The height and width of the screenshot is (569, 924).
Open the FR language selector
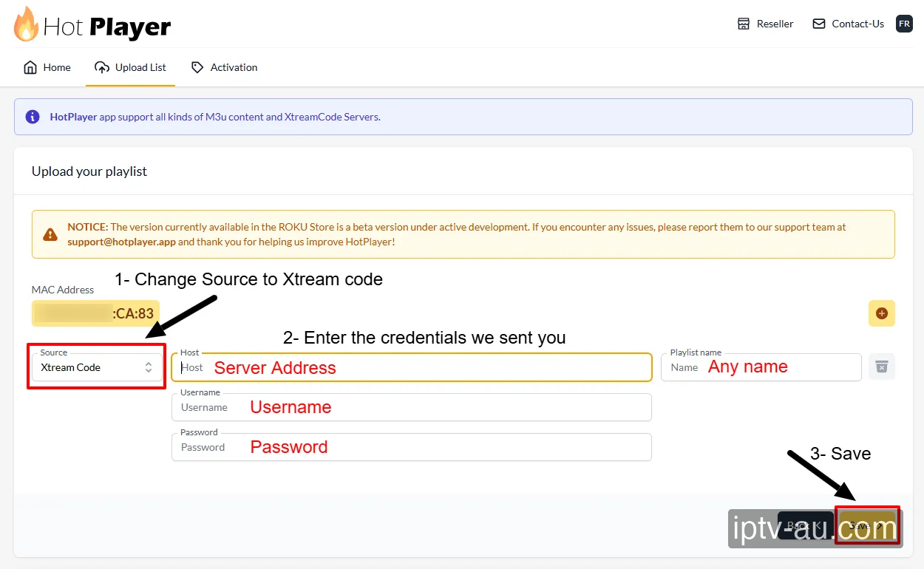click(x=904, y=24)
